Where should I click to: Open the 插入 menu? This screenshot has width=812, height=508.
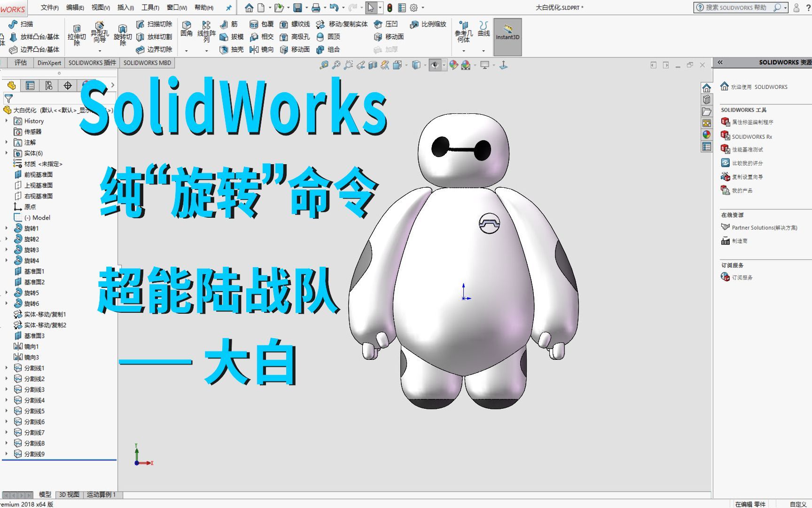[124, 8]
